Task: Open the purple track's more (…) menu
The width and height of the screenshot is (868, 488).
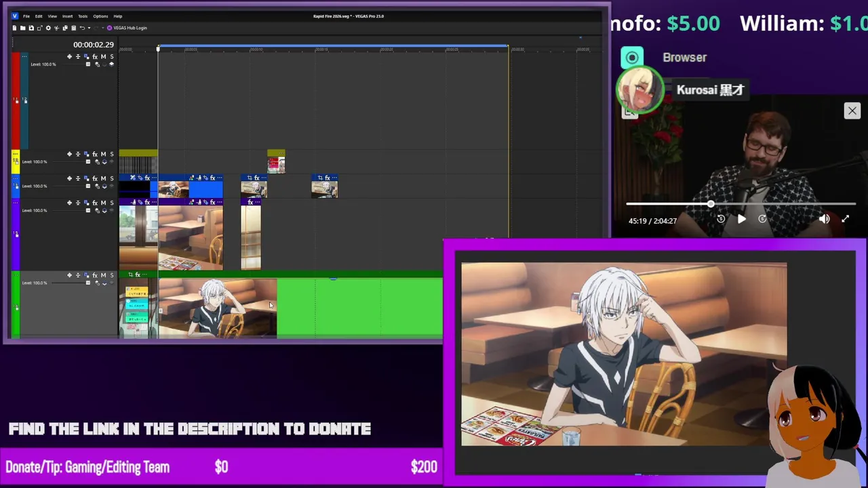Action: click(x=16, y=203)
